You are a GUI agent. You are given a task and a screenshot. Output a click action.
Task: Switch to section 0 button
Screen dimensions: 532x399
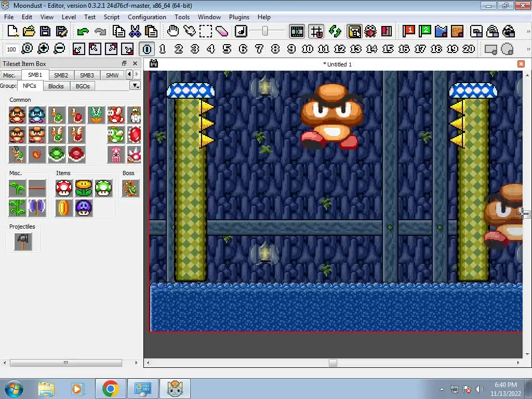[147, 49]
